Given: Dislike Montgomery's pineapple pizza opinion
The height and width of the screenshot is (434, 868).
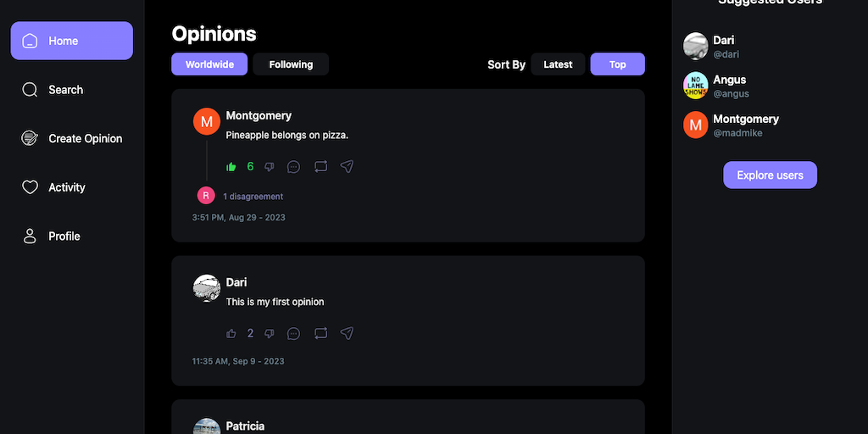Looking at the screenshot, I should [270, 167].
